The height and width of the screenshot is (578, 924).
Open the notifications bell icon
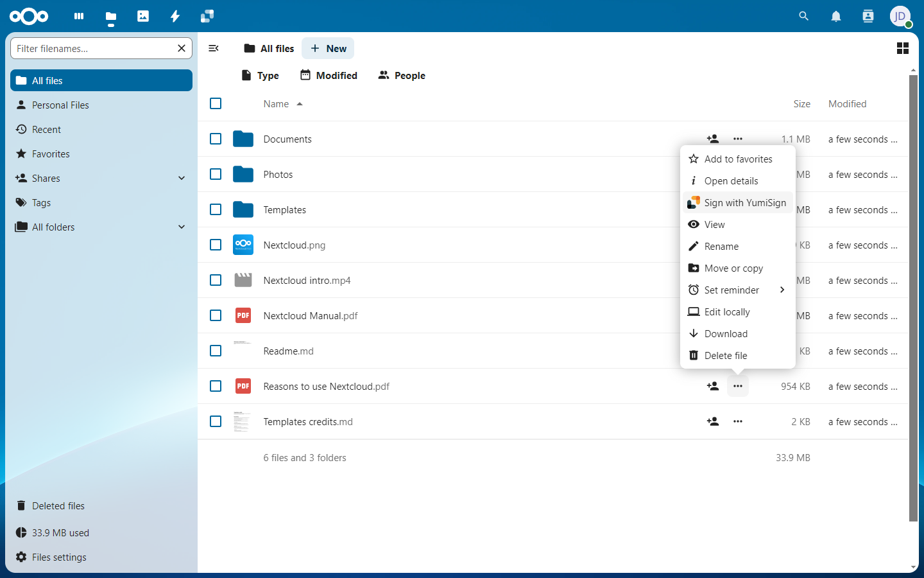836,16
